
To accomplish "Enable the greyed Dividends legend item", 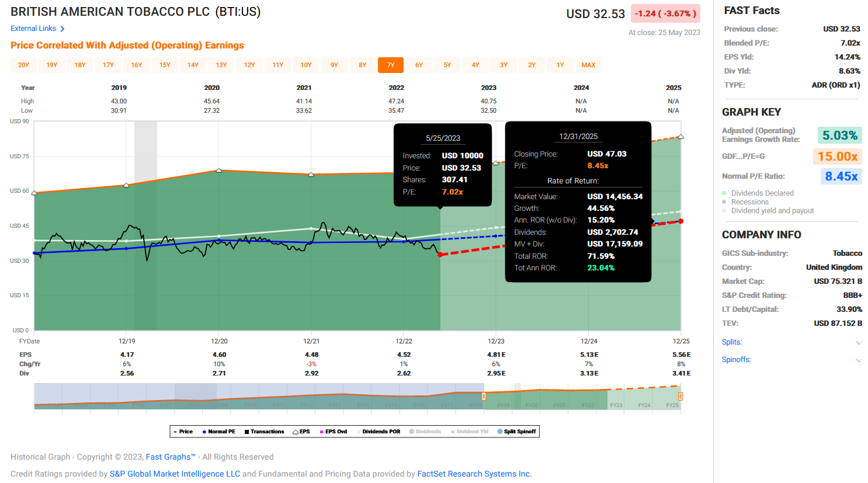I will click(x=425, y=432).
